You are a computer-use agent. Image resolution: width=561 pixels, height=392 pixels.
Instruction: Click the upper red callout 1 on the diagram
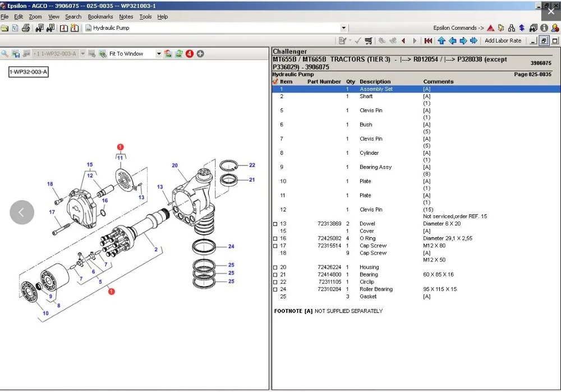coord(120,147)
